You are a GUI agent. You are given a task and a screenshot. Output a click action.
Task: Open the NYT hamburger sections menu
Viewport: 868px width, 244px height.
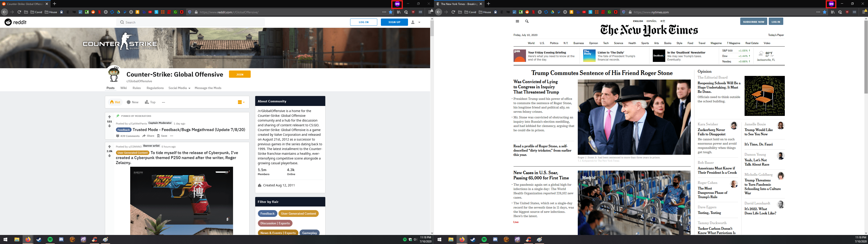pyautogui.click(x=517, y=21)
